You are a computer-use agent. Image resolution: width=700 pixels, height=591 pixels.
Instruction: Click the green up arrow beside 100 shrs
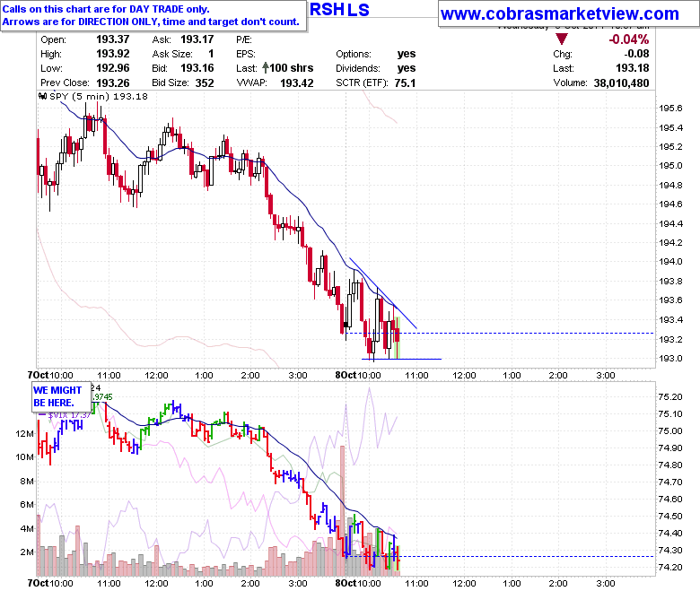point(265,68)
